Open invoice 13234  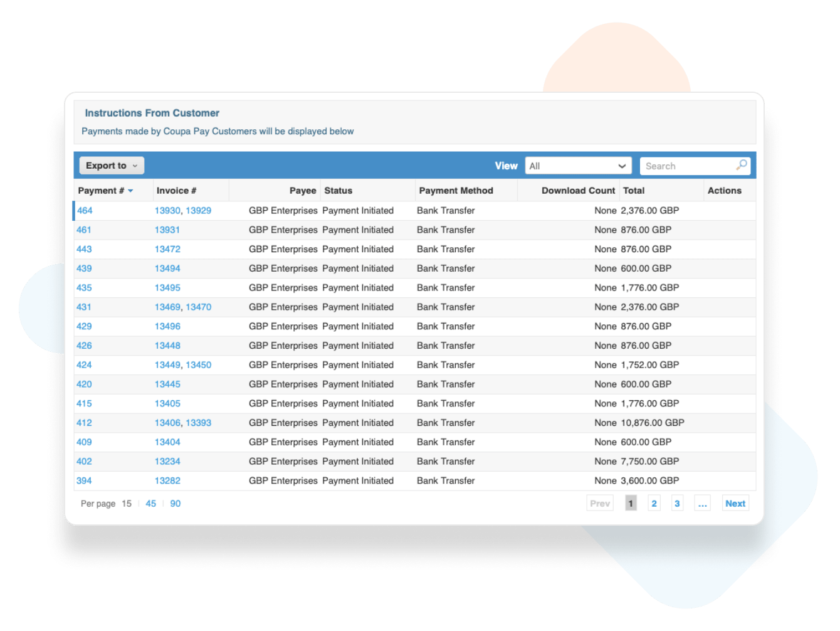point(167,462)
